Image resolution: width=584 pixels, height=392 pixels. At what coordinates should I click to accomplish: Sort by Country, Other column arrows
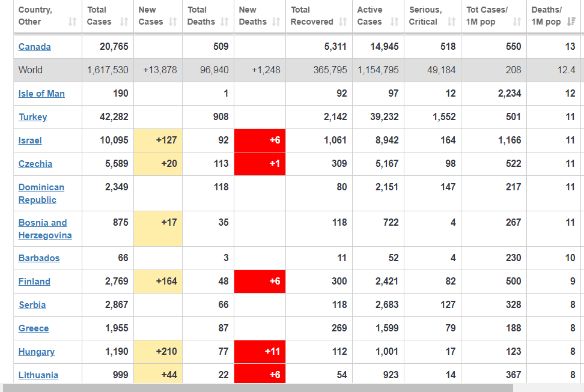point(72,22)
